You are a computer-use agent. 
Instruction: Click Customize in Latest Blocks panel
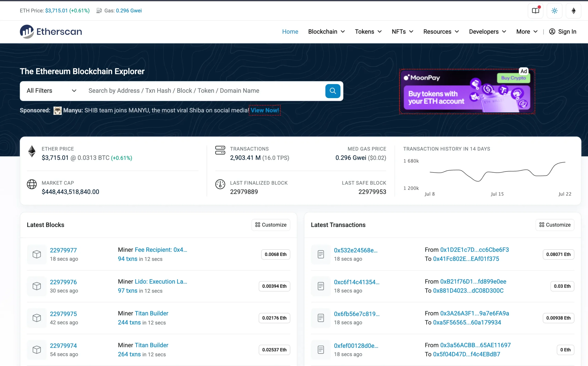271,225
